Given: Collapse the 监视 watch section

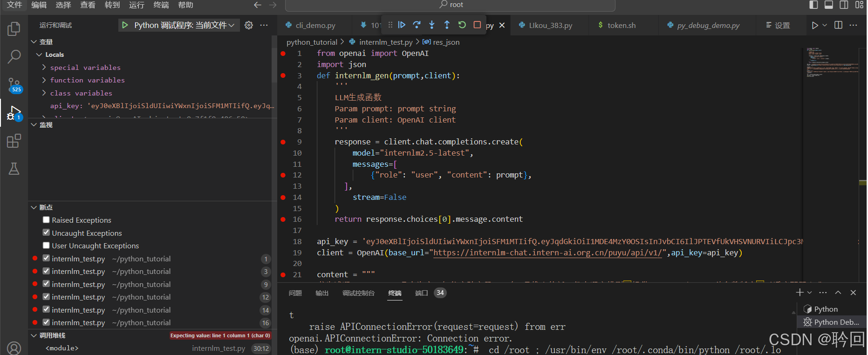Looking at the screenshot, I should (34, 125).
